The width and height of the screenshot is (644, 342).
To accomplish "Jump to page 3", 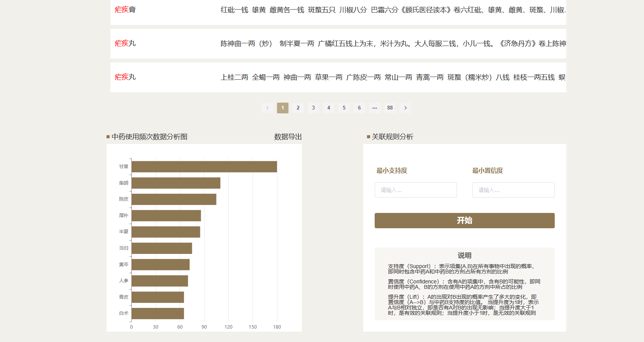I will 313,108.
